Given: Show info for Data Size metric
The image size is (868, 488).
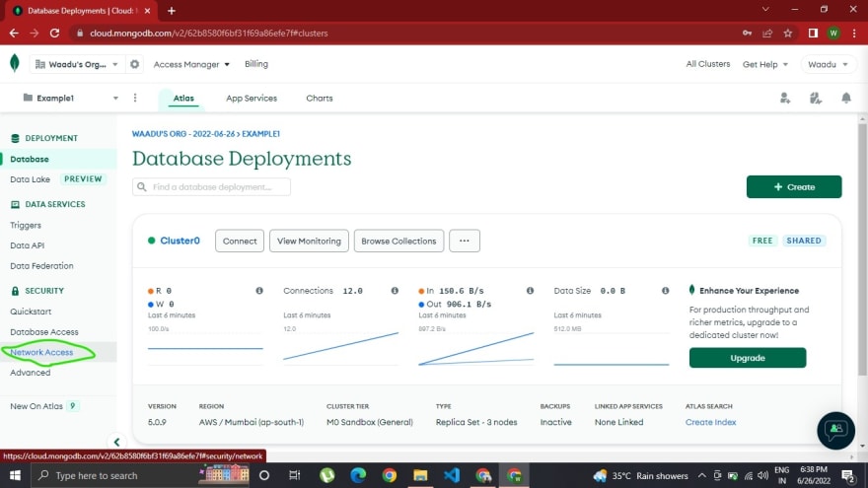Looking at the screenshot, I should pos(666,291).
